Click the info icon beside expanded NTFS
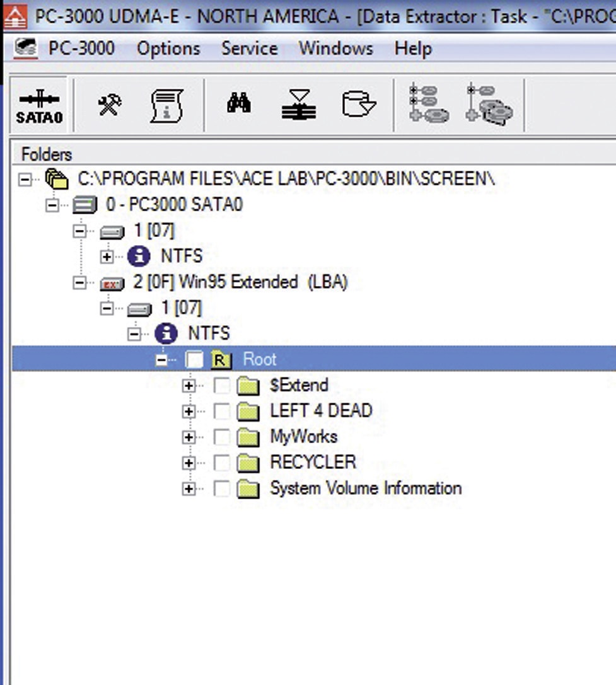Screen dimensions: 616x685 click(166, 334)
